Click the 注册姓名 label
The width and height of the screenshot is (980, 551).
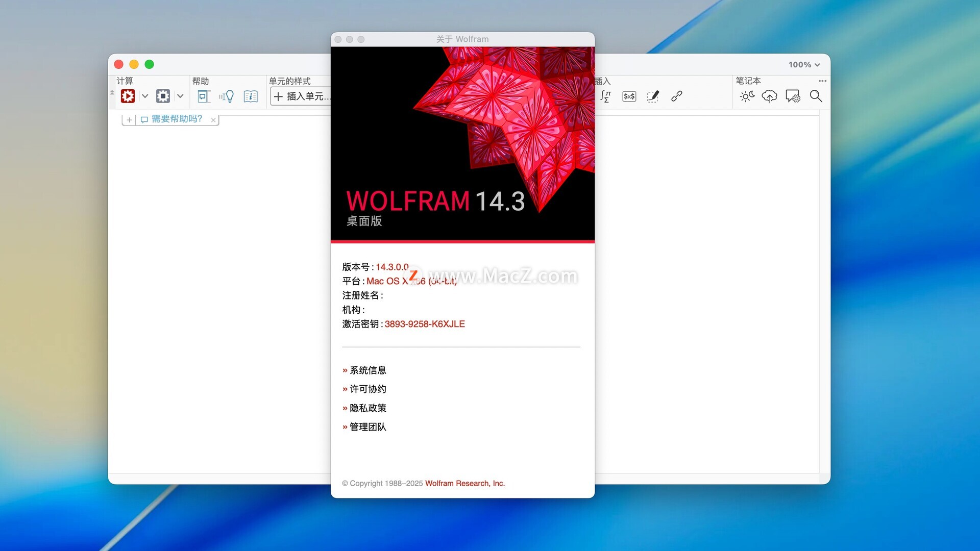point(362,295)
